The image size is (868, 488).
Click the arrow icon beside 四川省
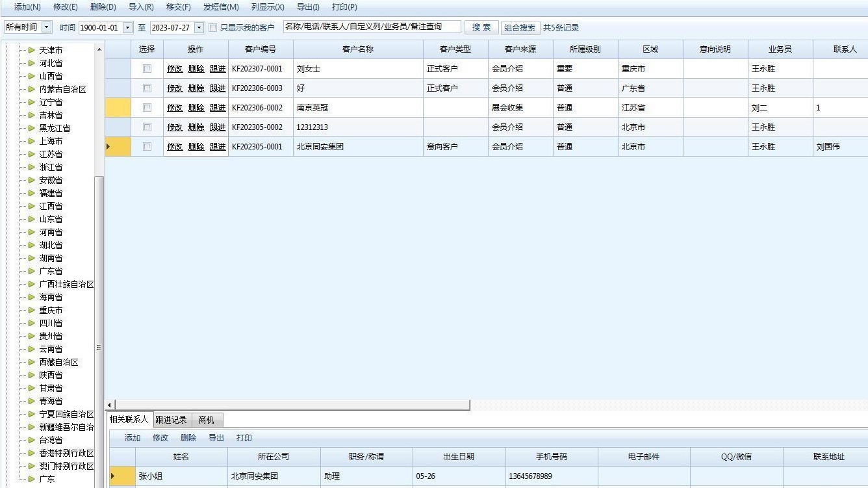[31, 323]
